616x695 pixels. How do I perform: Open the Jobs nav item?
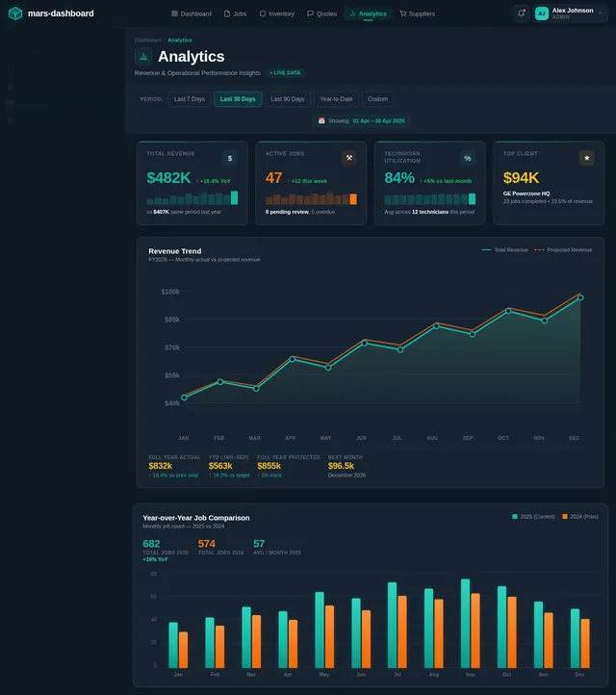pos(235,13)
